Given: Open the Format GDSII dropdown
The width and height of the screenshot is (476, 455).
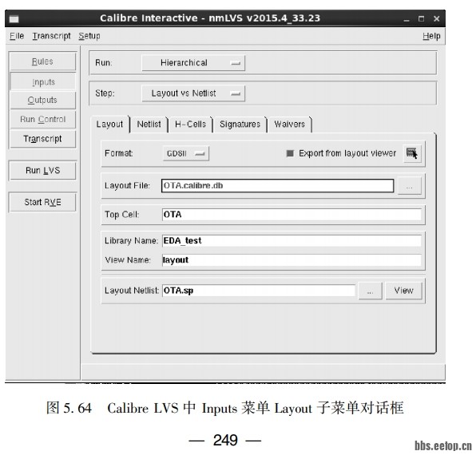Looking at the screenshot, I should [x=186, y=153].
